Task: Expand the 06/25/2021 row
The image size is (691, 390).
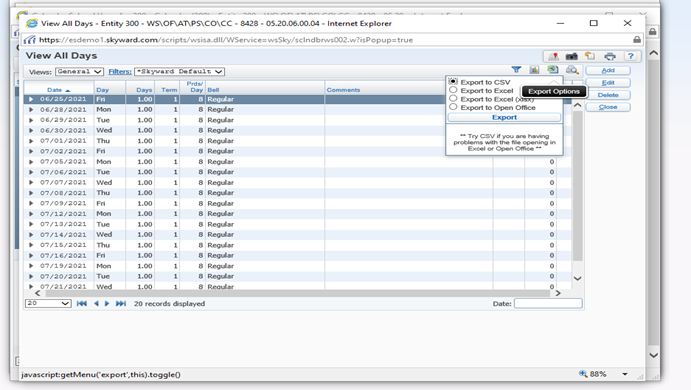Action: 31,99
